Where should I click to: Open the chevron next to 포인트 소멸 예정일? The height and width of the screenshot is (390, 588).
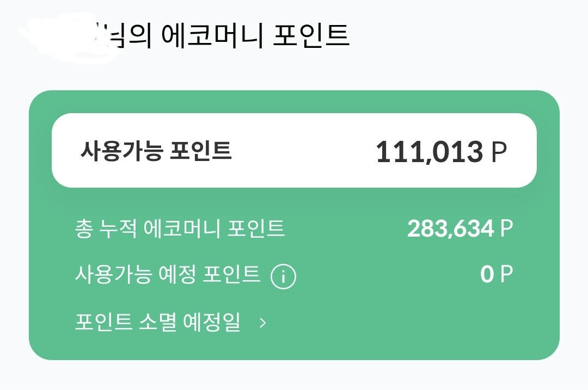click(x=263, y=323)
